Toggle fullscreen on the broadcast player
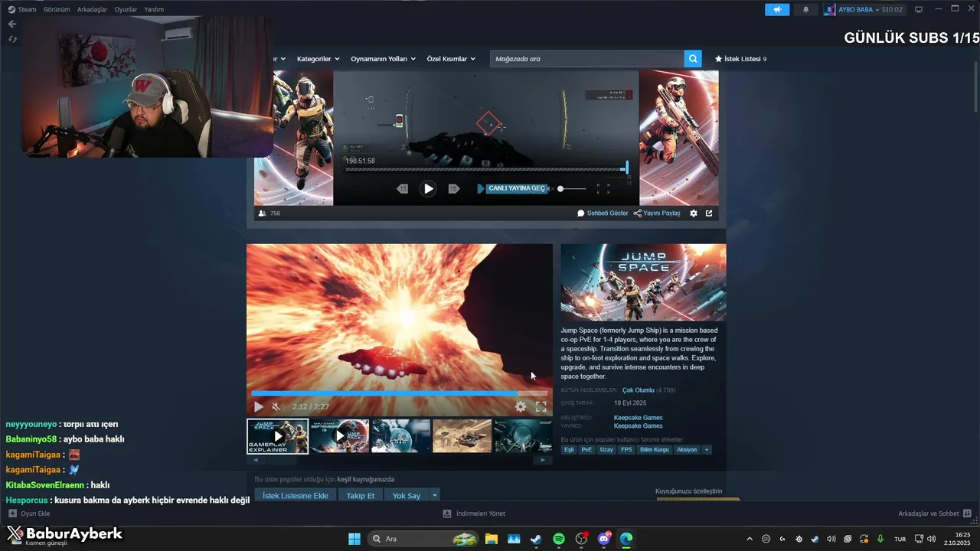 pyautogui.click(x=603, y=188)
